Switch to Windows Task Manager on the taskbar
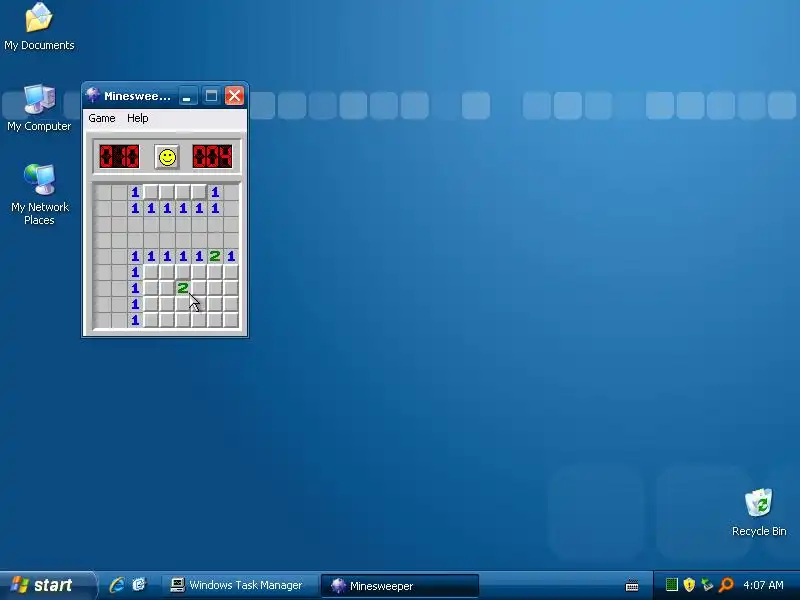Image resolution: width=800 pixels, height=600 pixels. 239,585
